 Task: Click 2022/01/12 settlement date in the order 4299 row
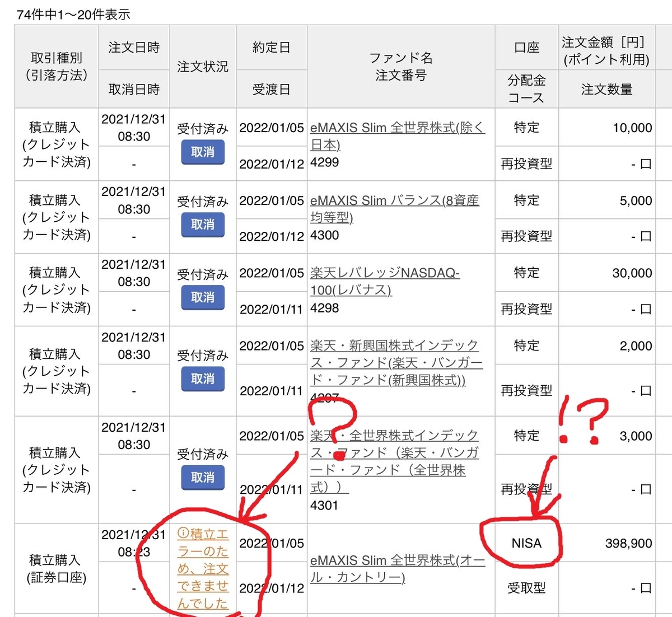[272, 164]
